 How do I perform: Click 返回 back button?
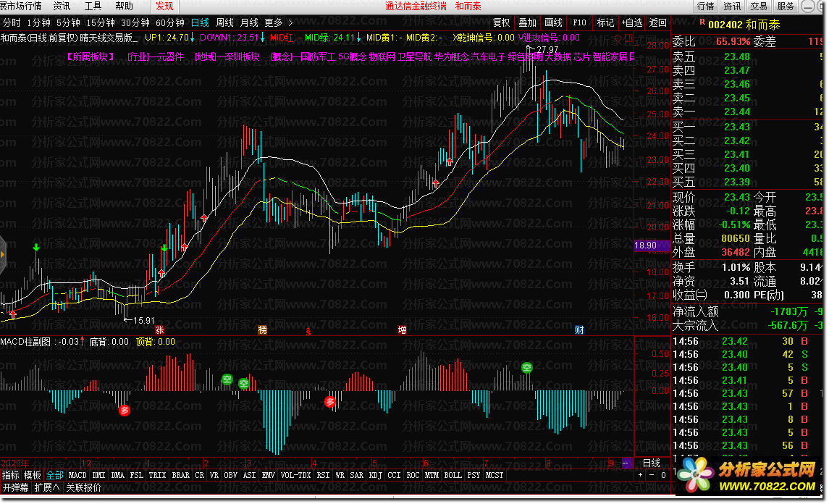(657, 22)
